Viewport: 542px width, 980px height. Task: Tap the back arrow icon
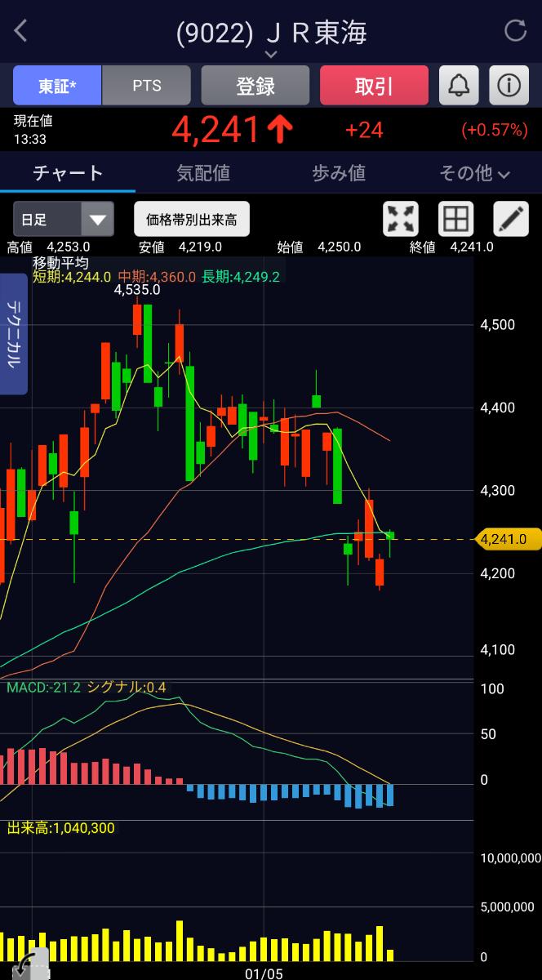pyautogui.click(x=21, y=31)
